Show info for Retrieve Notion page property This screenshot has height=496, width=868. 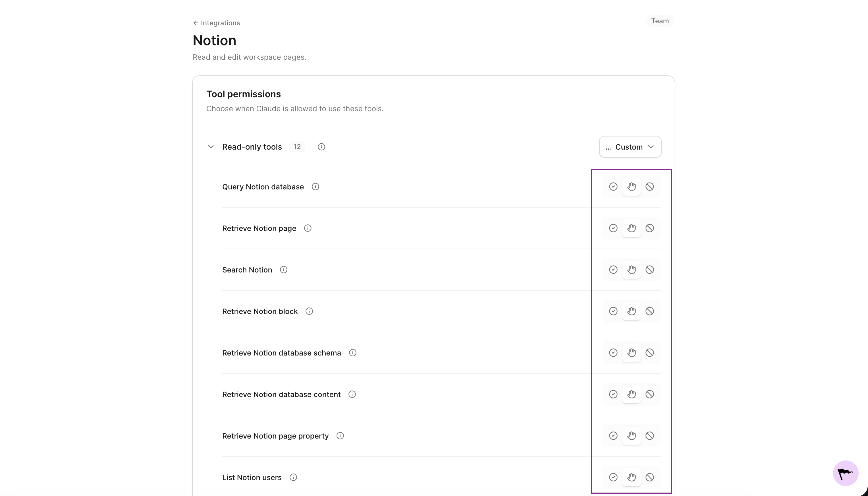340,436
